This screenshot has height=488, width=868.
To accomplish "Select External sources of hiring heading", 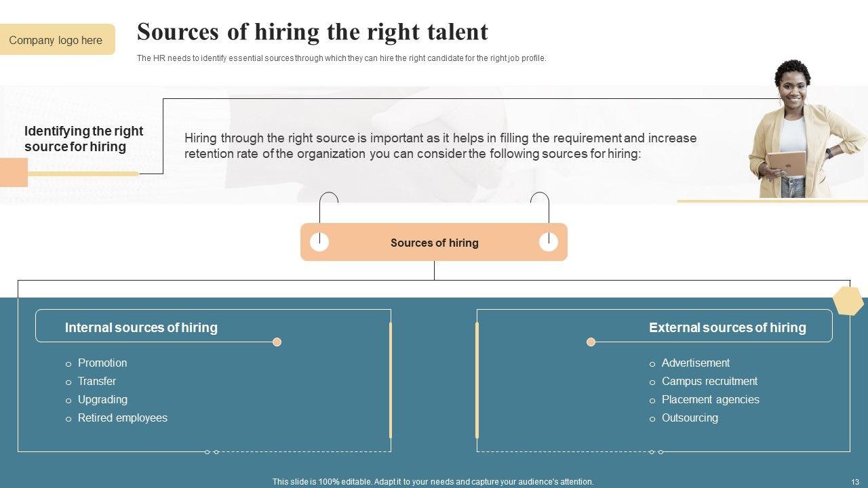I will [x=727, y=327].
